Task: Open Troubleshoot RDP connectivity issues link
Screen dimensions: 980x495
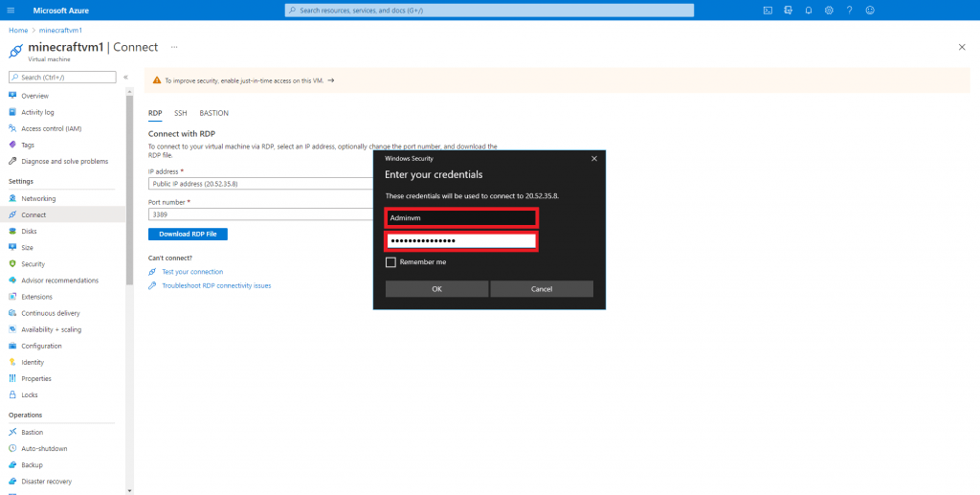Action: click(x=216, y=285)
